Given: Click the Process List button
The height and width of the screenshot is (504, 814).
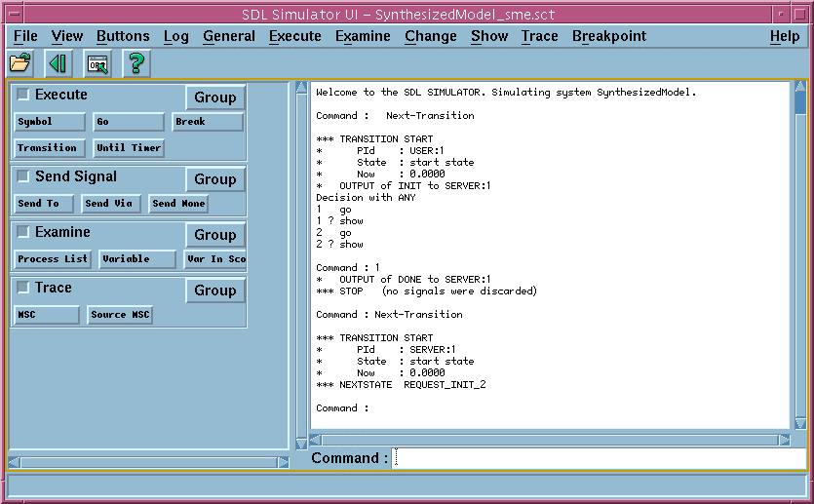Looking at the screenshot, I should pyautogui.click(x=53, y=259).
